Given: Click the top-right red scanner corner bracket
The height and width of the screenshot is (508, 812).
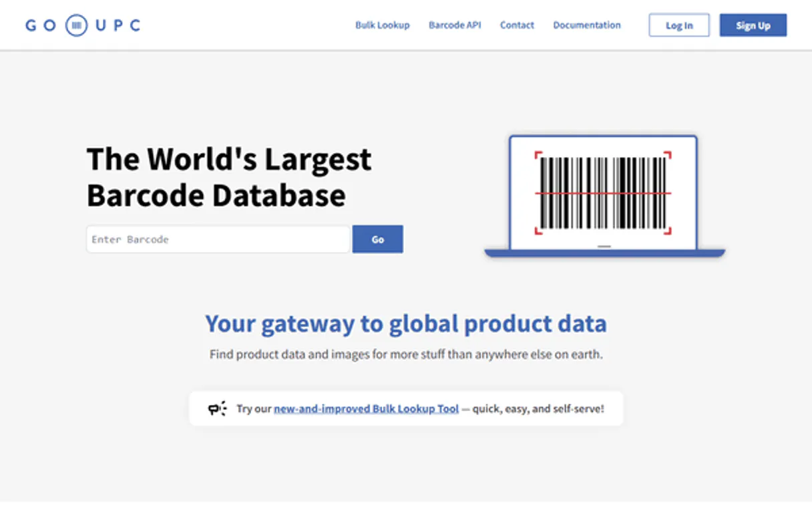Looking at the screenshot, I should click(x=667, y=155).
